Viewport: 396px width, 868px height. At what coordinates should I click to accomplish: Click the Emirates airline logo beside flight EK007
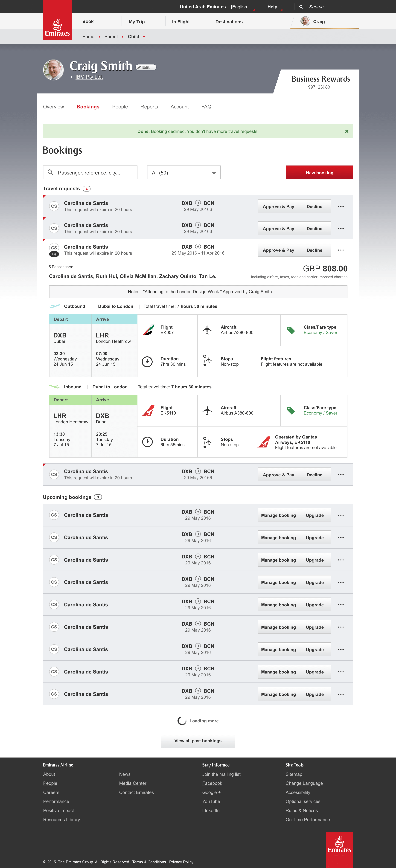[148, 330]
